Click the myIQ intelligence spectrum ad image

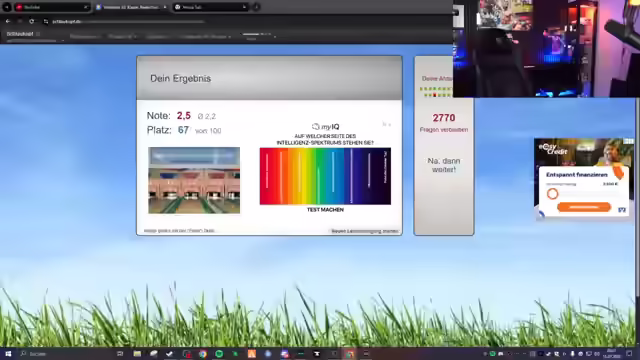325,176
